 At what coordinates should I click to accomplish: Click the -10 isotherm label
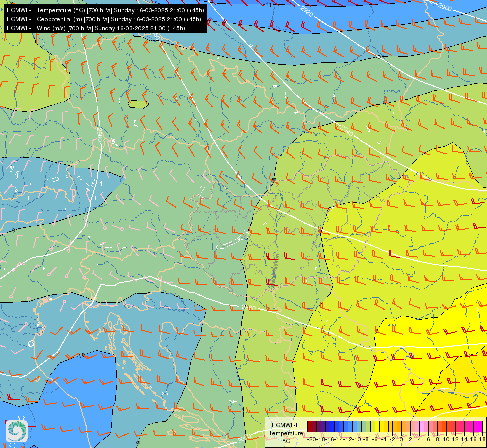(x=81, y=355)
